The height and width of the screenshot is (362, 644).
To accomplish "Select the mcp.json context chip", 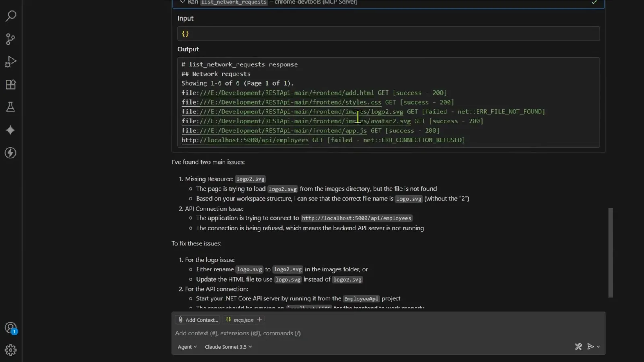I will tap(239, 320).
